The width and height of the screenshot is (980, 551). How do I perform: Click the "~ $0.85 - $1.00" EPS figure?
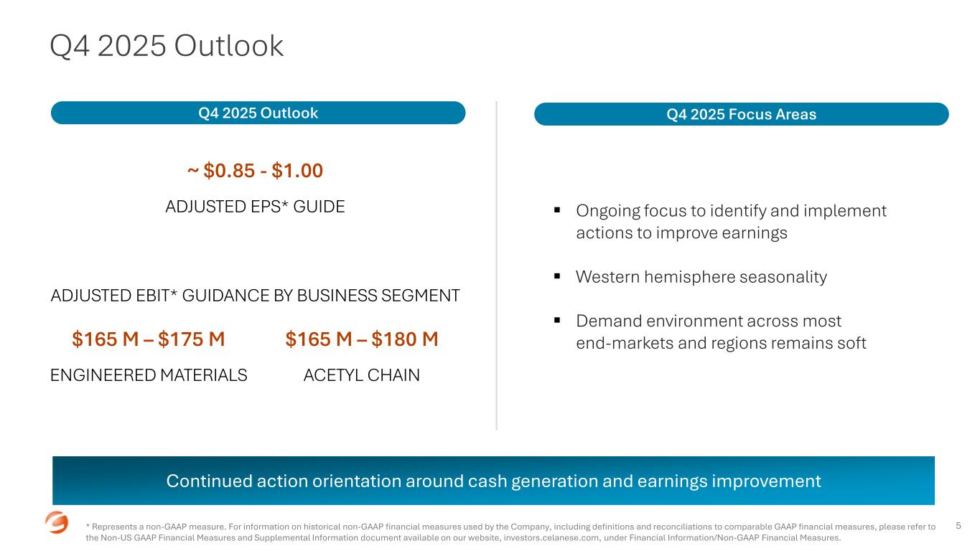point(255,171)
